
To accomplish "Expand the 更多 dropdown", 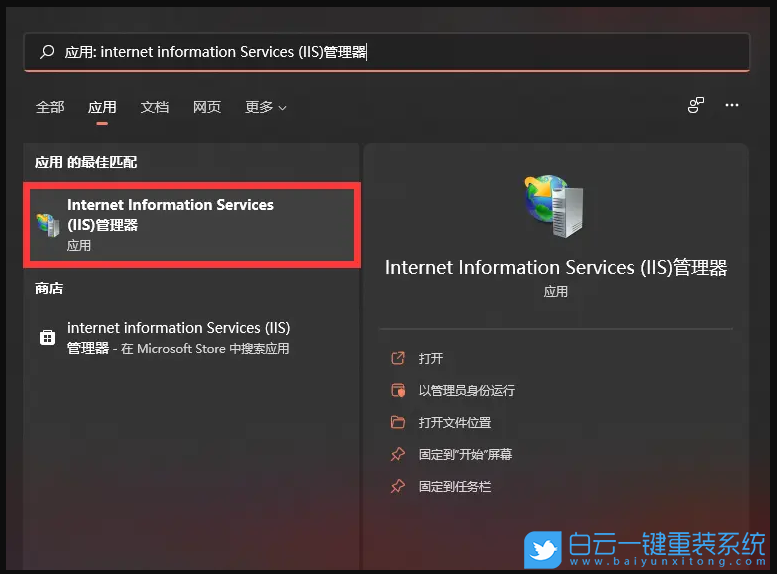I will pyautogui.click(x=266, y=107).
